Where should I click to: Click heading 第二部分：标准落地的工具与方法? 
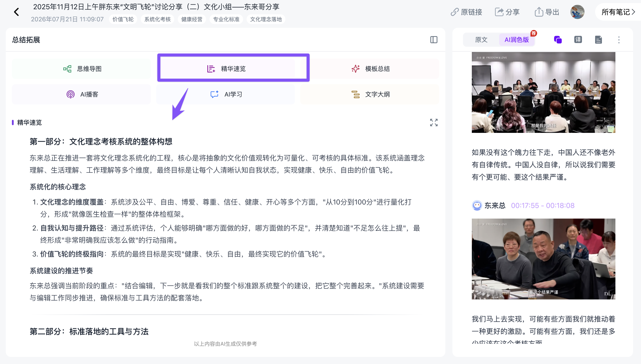pyautogui.click(x=89, y=331)
